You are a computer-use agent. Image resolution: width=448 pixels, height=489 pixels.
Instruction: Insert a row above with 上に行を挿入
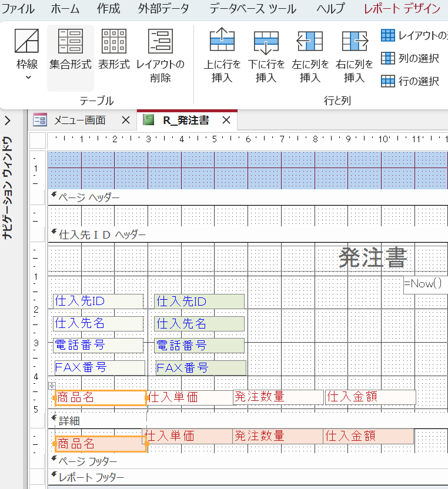tap(222, 55)
